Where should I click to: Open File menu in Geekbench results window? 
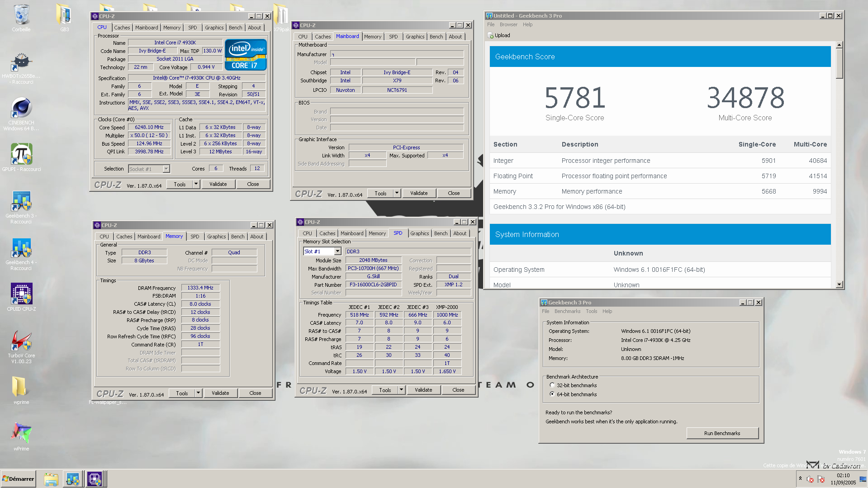pyautogui.click(x=491, y=25)
